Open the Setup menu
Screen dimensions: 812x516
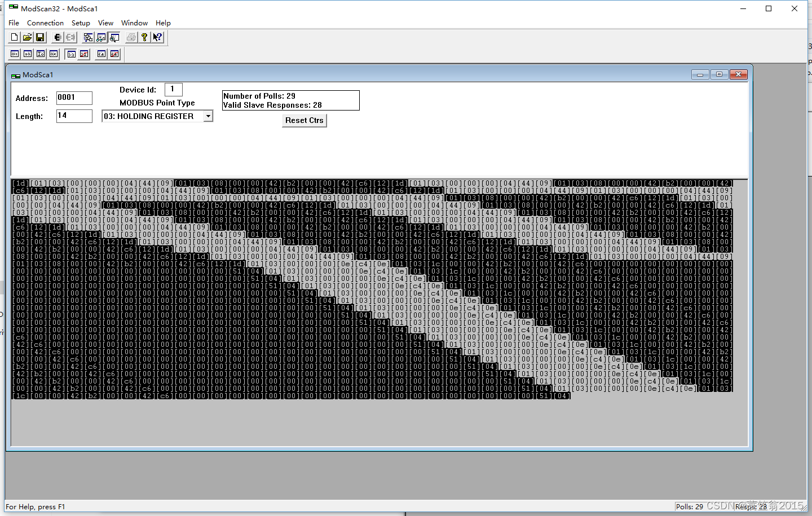click(81, 23)
